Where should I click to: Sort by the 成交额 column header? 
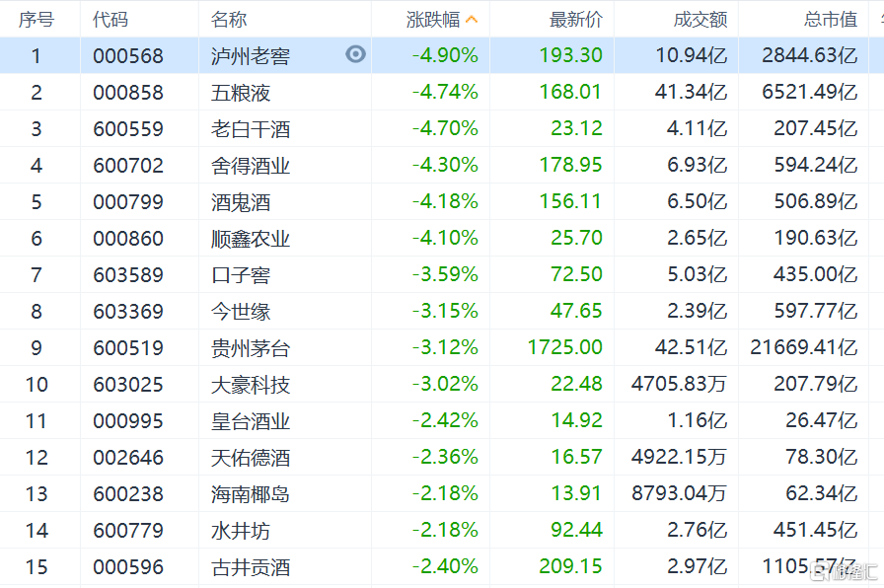700,20
